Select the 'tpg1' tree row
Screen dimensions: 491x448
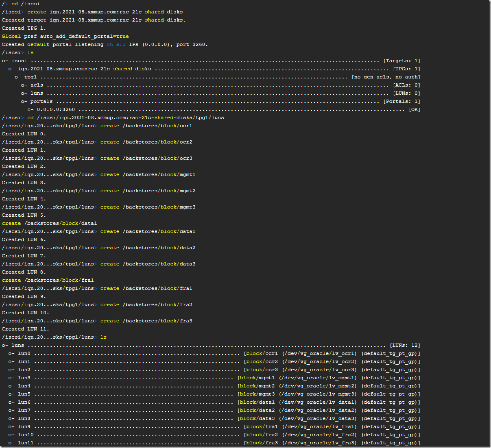pos(217,77)
